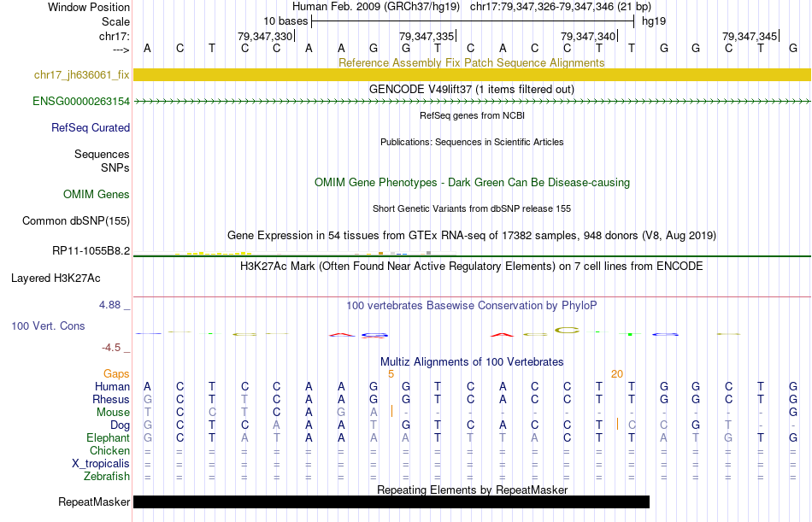Click the 79,347,345 position tick label
812x522 pixels.
tap(750, 36)
